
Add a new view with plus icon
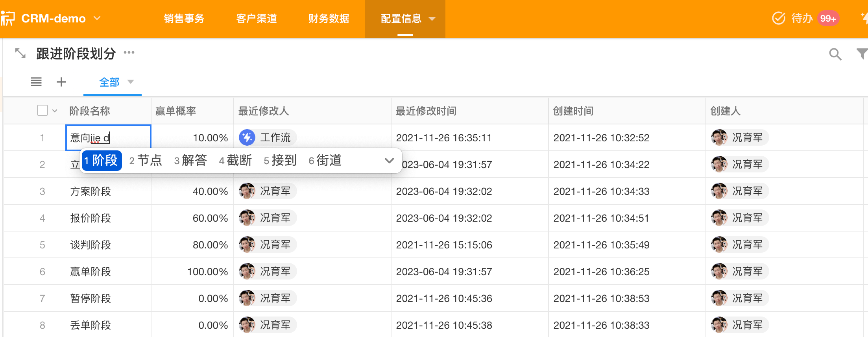coord(61,82)
